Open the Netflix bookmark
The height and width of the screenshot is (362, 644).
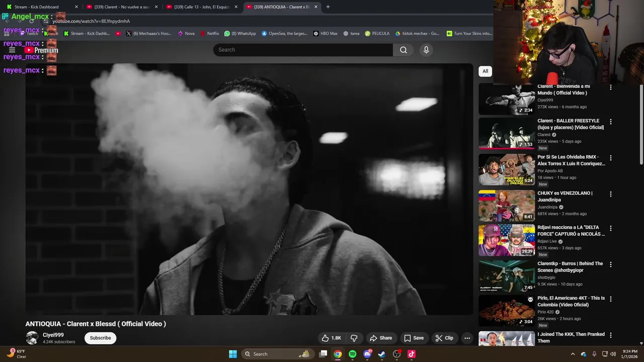click(210, 33)
